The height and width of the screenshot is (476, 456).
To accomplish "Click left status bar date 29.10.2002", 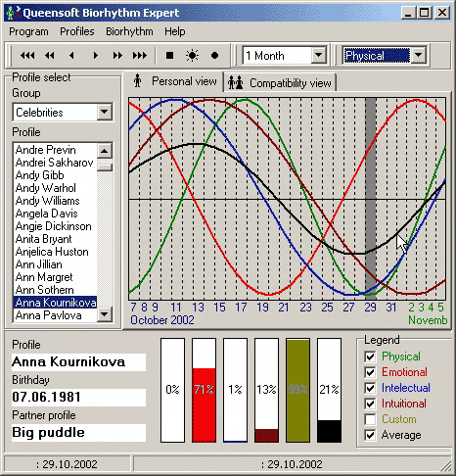I will 67,464.
